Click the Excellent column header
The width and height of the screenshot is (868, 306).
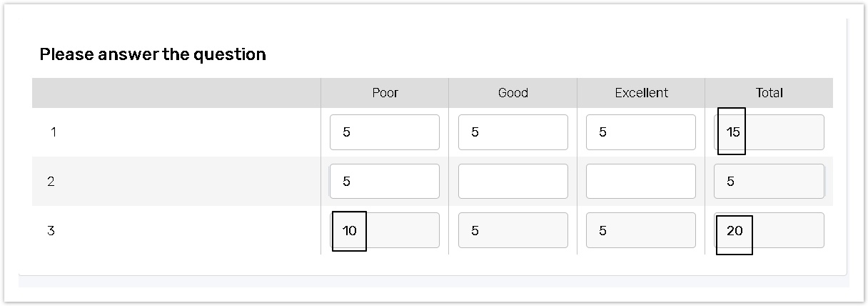(641, 93)
